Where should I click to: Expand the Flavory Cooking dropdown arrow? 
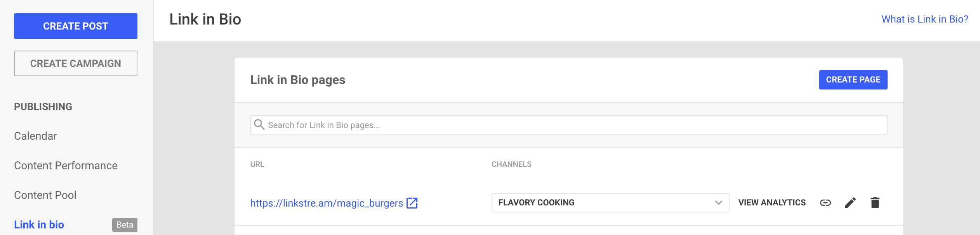click(718, 203)
